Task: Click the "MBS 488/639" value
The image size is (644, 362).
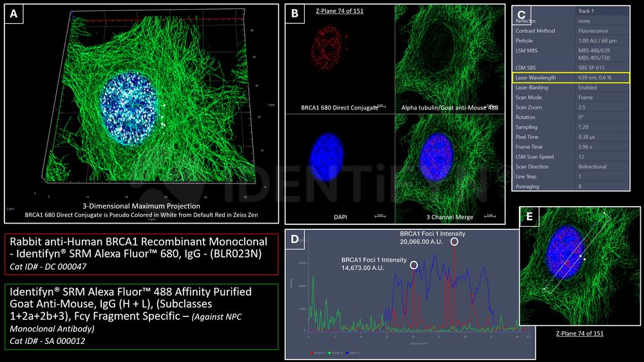Action: [x=594, y=50]
